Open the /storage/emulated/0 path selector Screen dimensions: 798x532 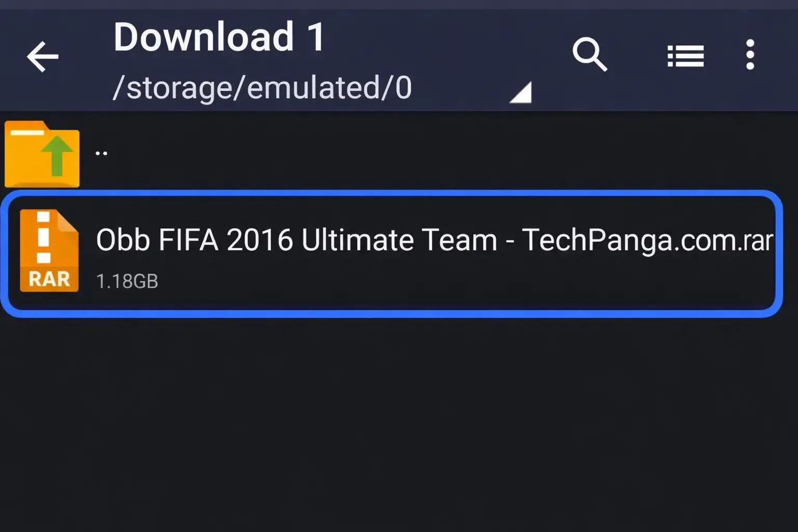pyautogui.click(x=262, y=87)
